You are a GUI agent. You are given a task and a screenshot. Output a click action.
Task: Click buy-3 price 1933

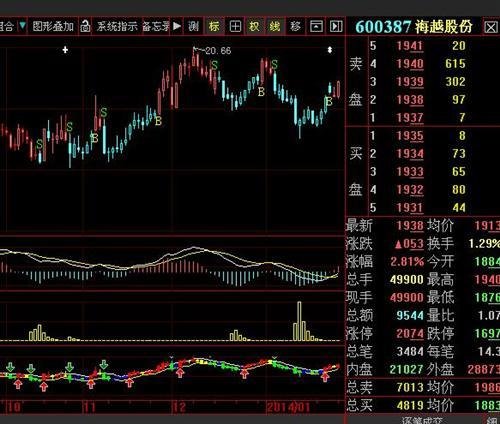click(x=410, y=172)
